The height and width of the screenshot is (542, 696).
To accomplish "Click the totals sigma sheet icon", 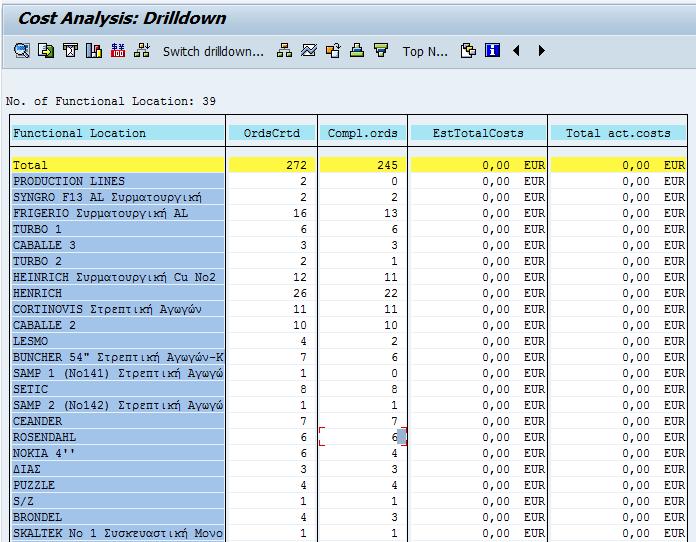I will 70,51.
